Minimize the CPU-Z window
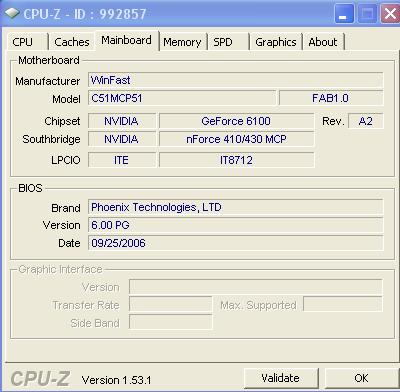Image resolution: width=400 pixels, height=392 pixels. 344,14
